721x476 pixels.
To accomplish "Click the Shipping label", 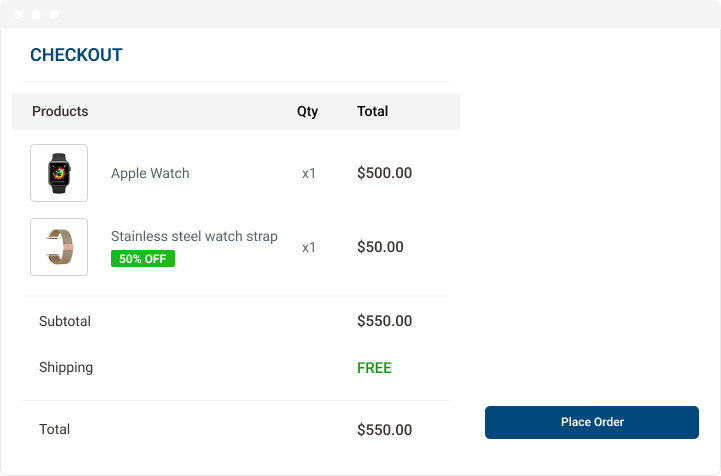I will pos(66,367).
